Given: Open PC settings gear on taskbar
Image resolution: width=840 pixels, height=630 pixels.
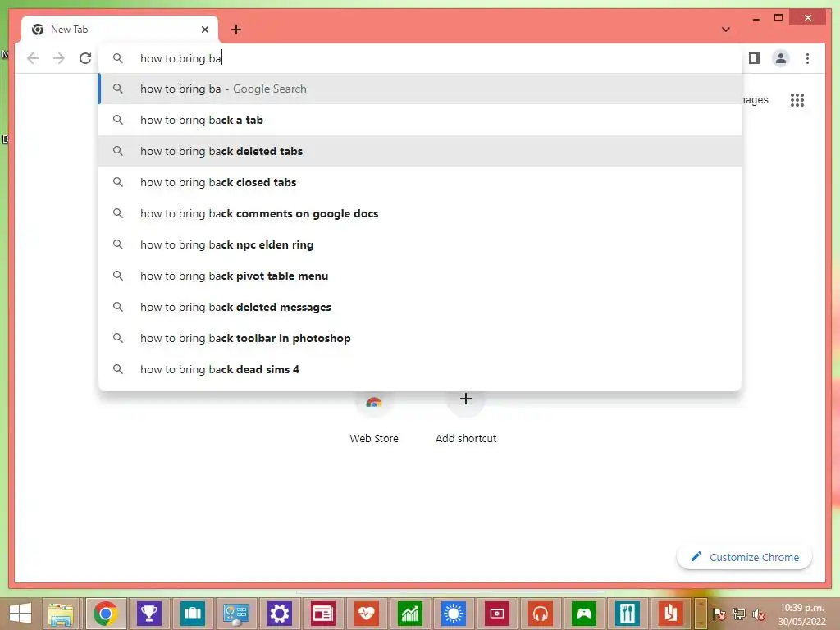Looking at the screenshot, I should click(x=279, y=614).
